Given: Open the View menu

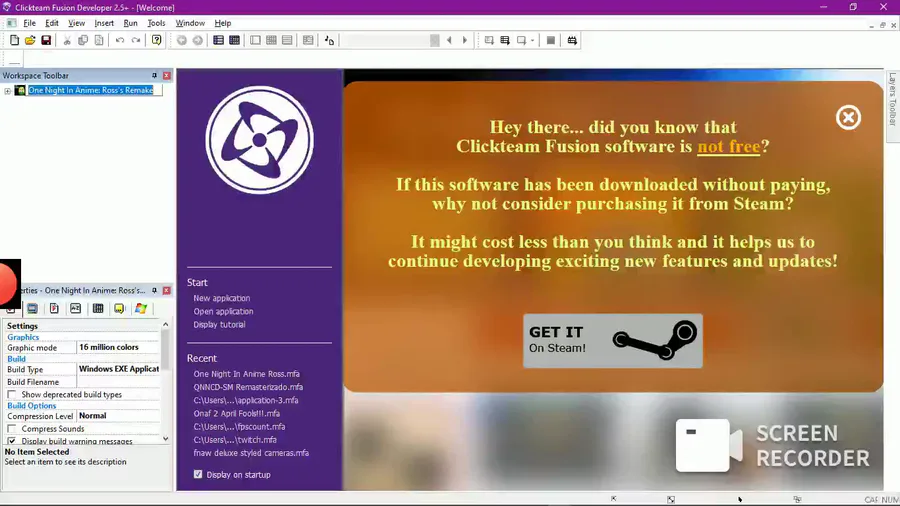Looking at the screenshot, I should click(76, 24).
